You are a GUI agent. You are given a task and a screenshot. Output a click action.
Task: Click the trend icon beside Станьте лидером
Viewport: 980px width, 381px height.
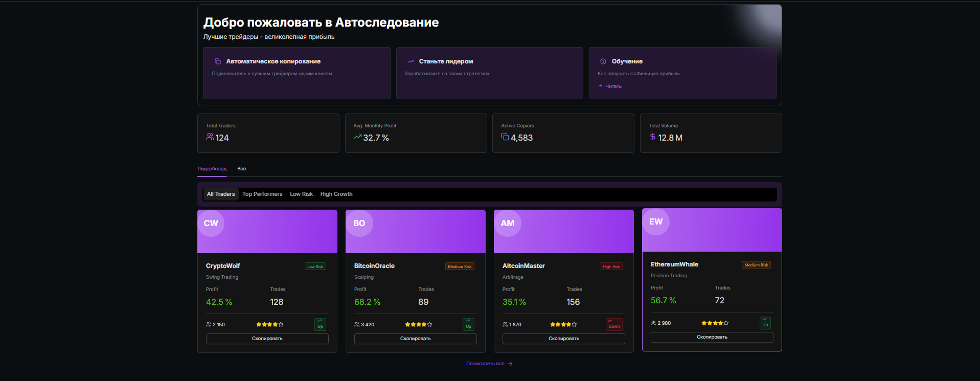click(x=411, y=61)
